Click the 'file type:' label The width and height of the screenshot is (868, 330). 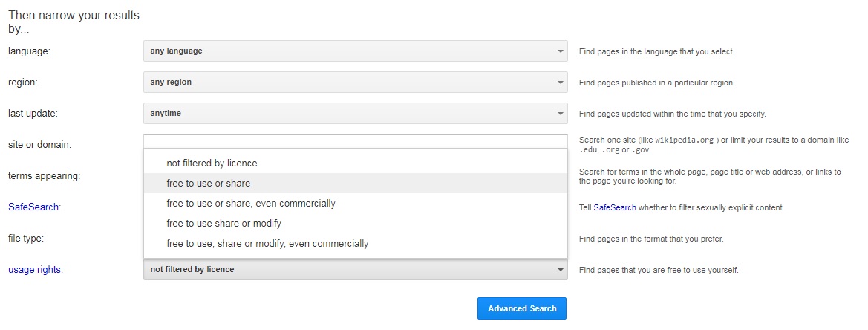26,238
